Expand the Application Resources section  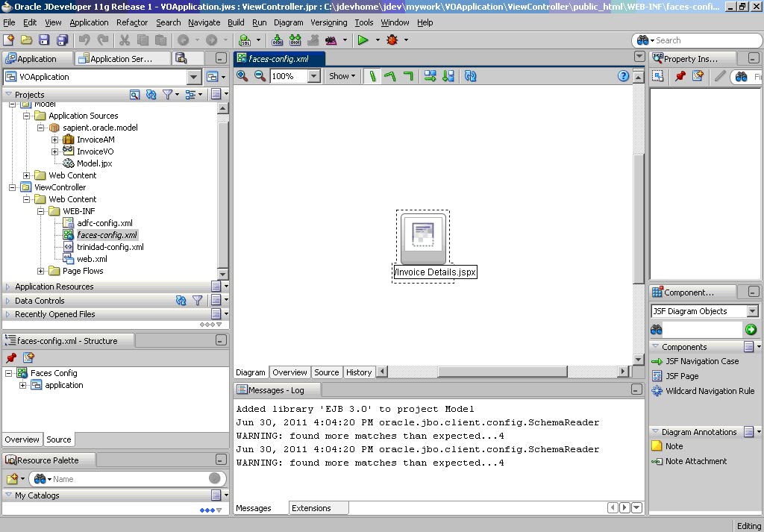[7, 287]
